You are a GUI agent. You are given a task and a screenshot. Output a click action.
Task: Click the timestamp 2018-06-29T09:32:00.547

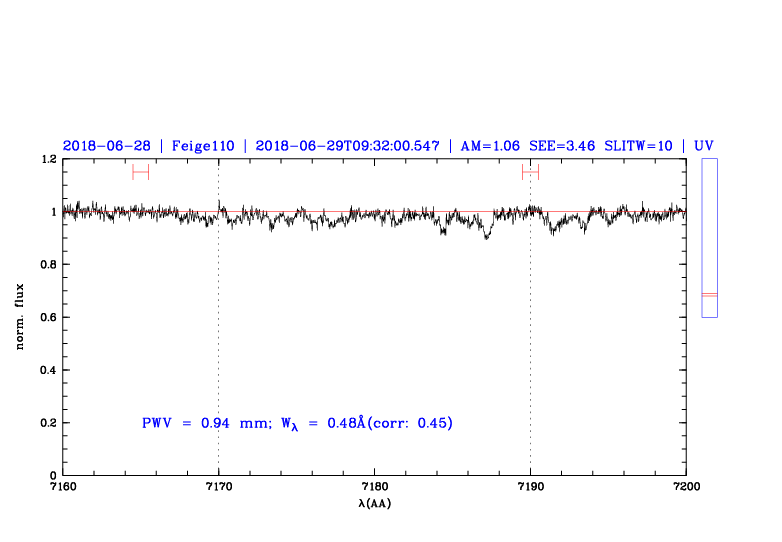[x=348, y=146]
